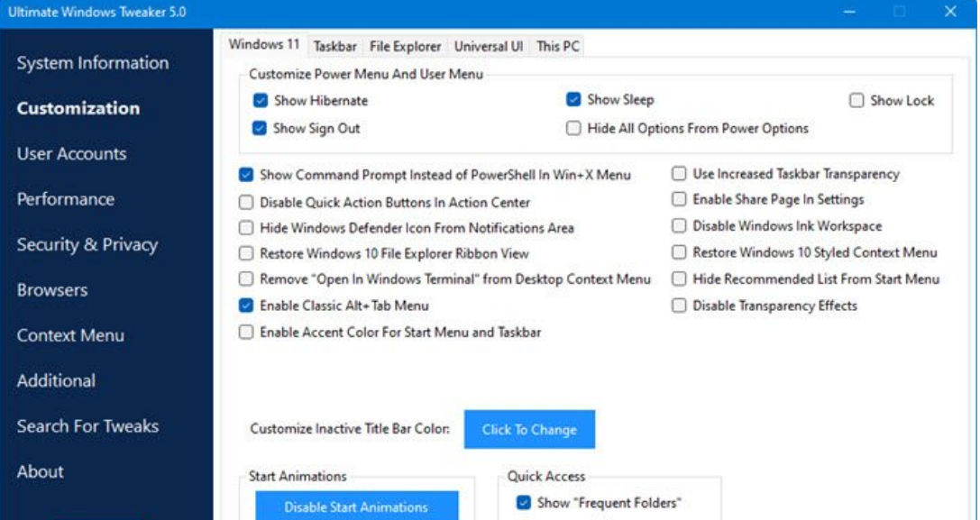Uncheck Enable Classic Alt+Tab Menu
This screenshot has height=520, width=980.
(246, 306)
